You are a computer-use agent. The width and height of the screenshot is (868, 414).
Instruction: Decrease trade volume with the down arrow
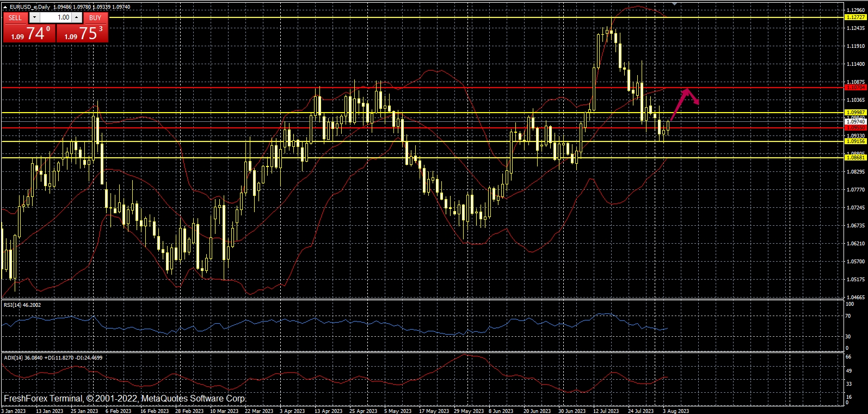point(34,17)
